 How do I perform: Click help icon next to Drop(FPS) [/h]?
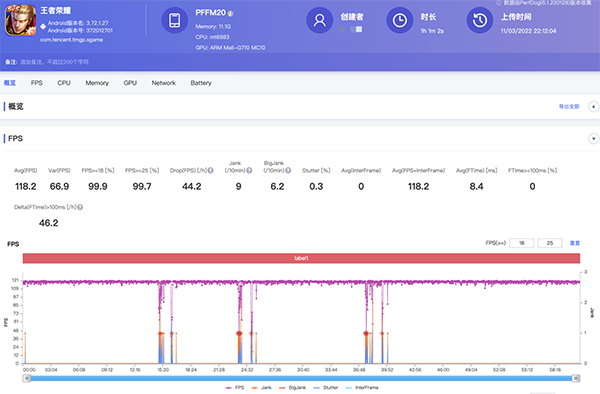[210, 171]
